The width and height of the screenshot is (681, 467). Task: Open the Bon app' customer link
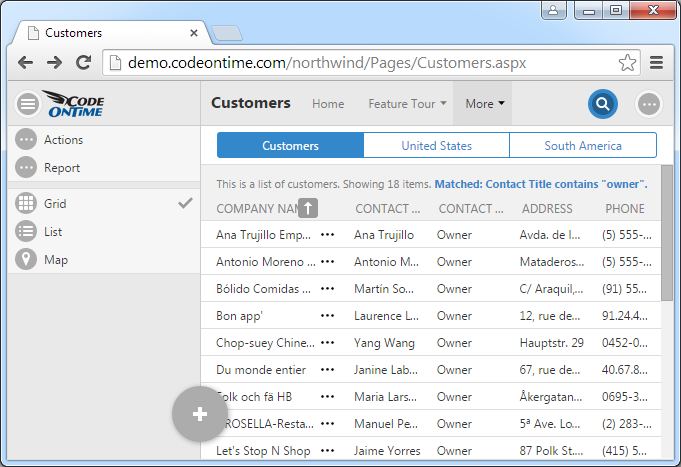[238, 316]
